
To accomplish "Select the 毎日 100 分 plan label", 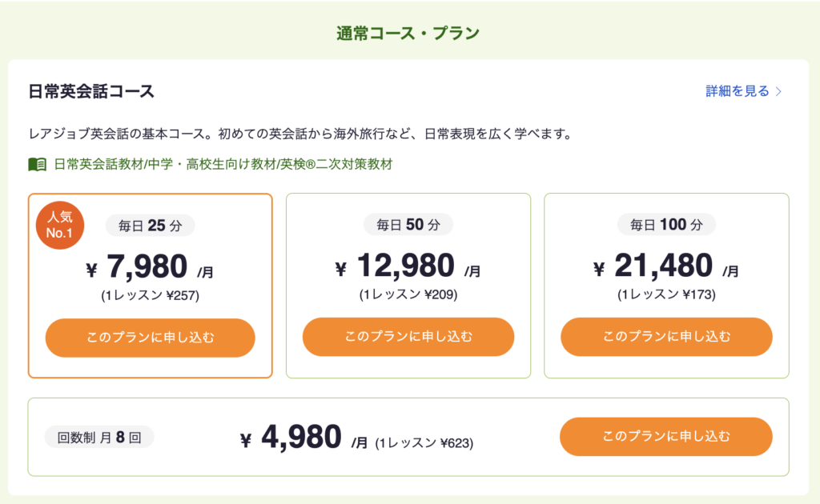I will point(666,226).
